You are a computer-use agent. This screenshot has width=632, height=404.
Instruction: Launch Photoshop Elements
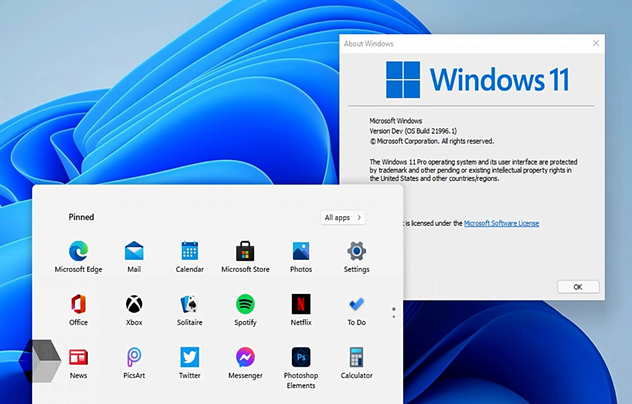(301, 357)
